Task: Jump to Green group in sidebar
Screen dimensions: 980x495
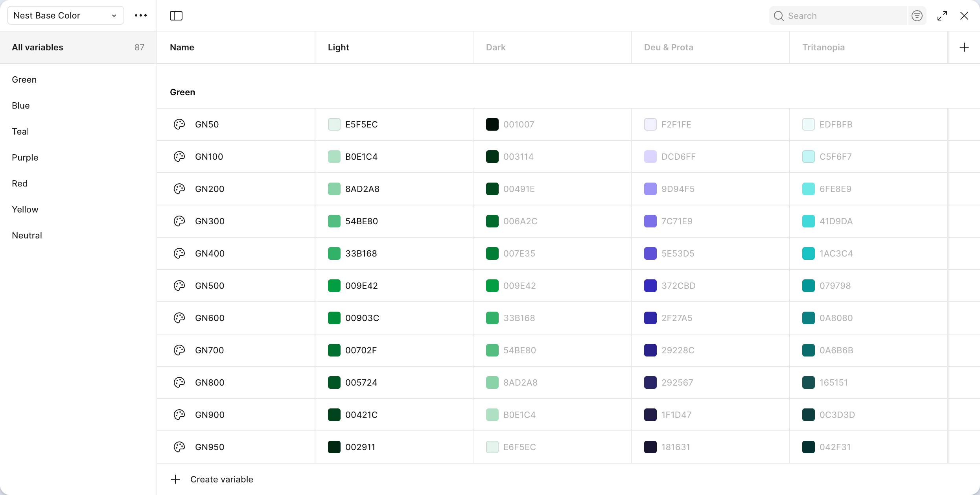Action: tap(24, 79)
